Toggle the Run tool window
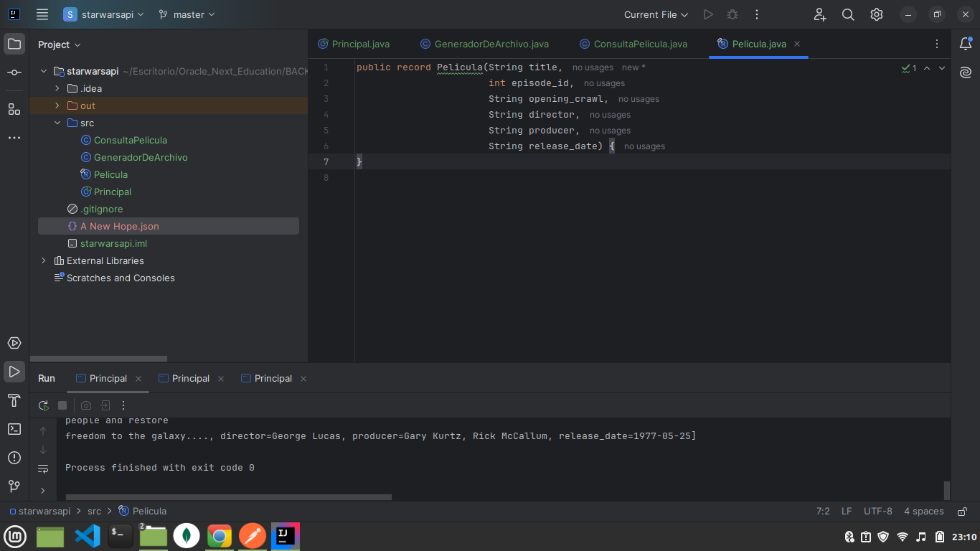This screenshot has width=980, height=551. point(14,372)
